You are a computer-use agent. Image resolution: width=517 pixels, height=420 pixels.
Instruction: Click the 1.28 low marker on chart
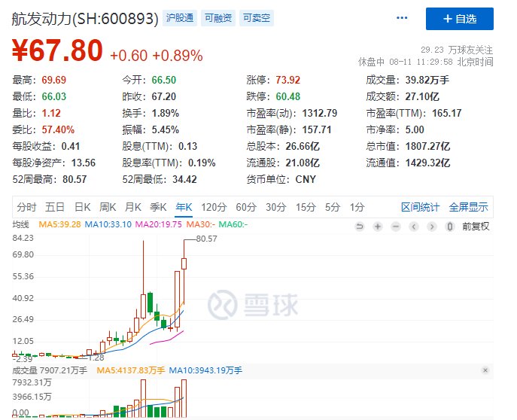pyautogui.click(x=96, y=358)
